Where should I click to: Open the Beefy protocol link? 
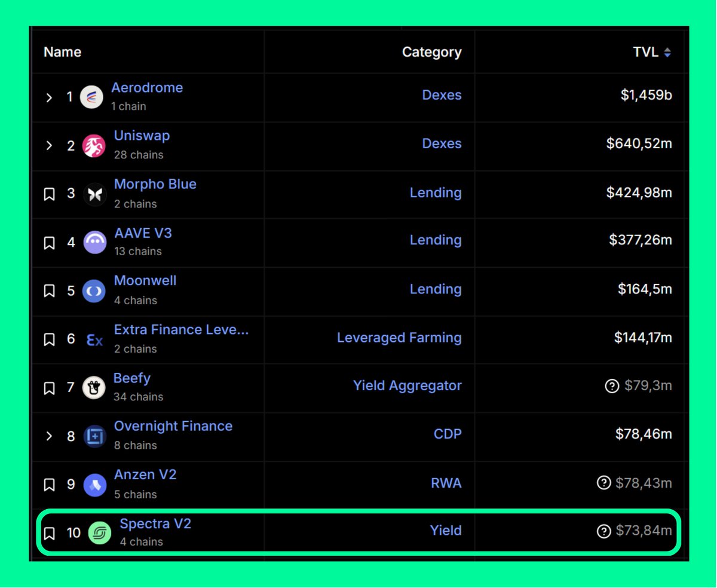tap(132, 378)
